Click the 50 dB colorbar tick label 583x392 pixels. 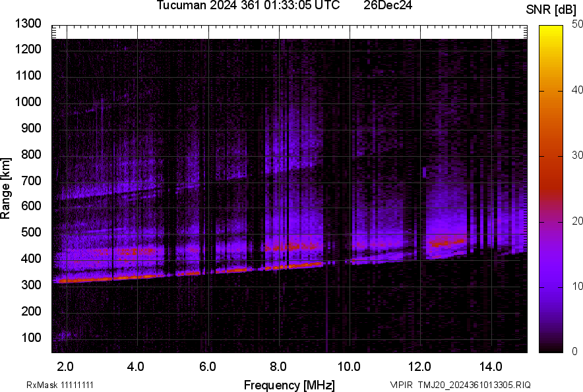pos(578,25)
